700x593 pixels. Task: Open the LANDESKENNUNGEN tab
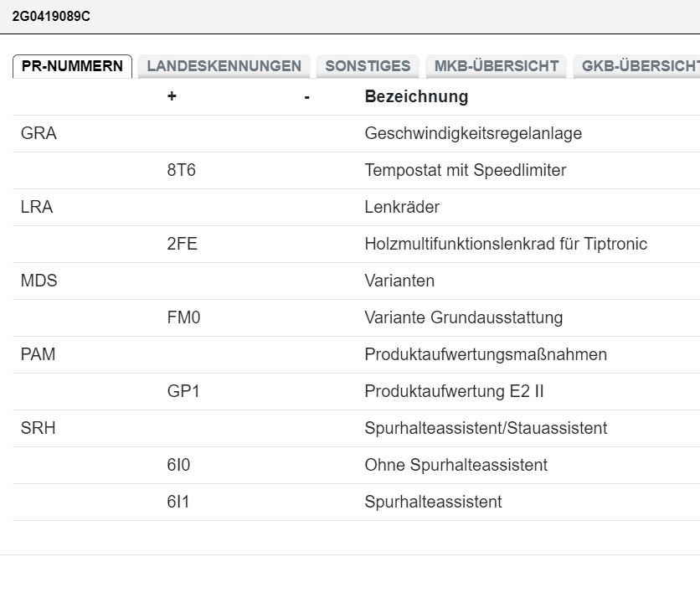point(224,66)
